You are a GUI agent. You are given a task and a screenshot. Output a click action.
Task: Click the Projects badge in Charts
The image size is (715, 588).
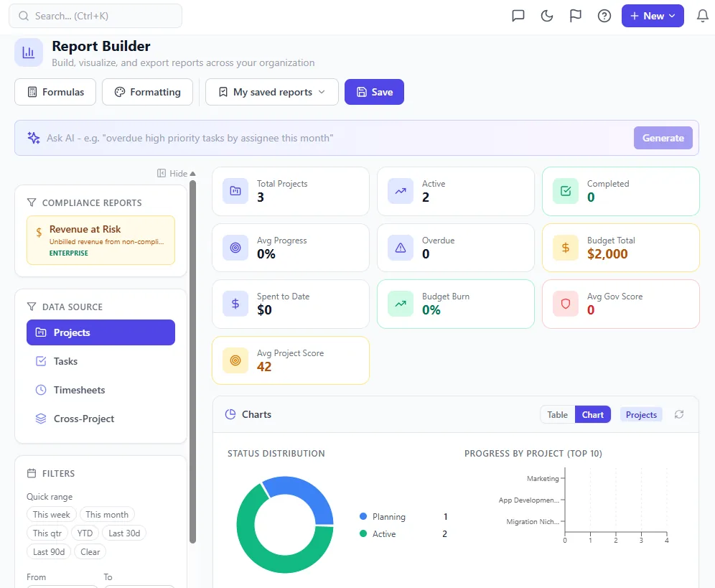pyautogui.click(x=641, y=415)
